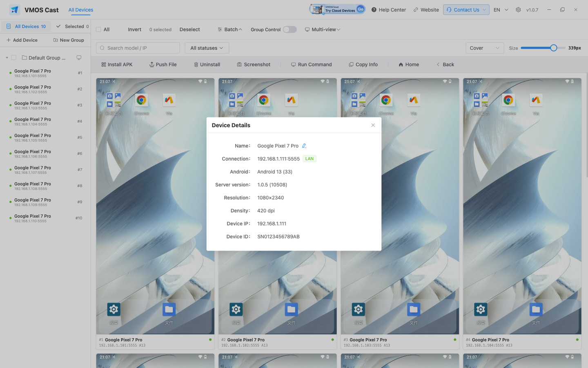588x368 pixels.
Task: Select device #4 at 192.168.1.104:5555 in sidebar
Action: (45, 121)
